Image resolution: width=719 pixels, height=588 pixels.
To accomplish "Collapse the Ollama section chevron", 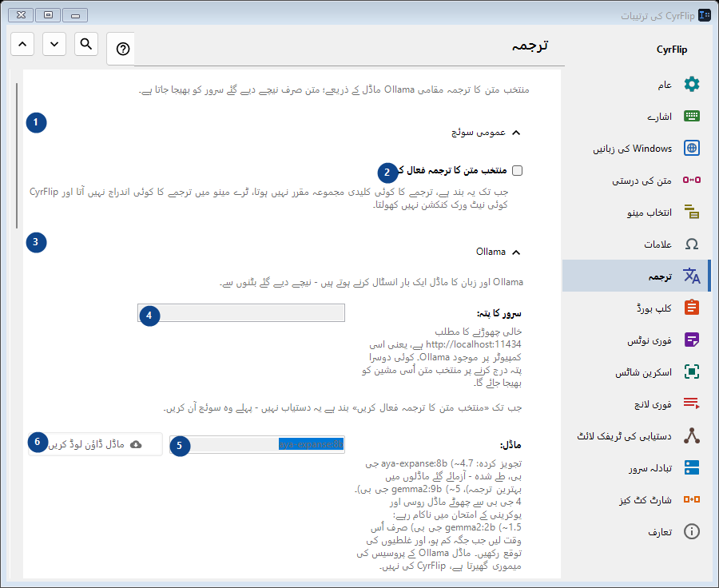I will pos(516,252).
